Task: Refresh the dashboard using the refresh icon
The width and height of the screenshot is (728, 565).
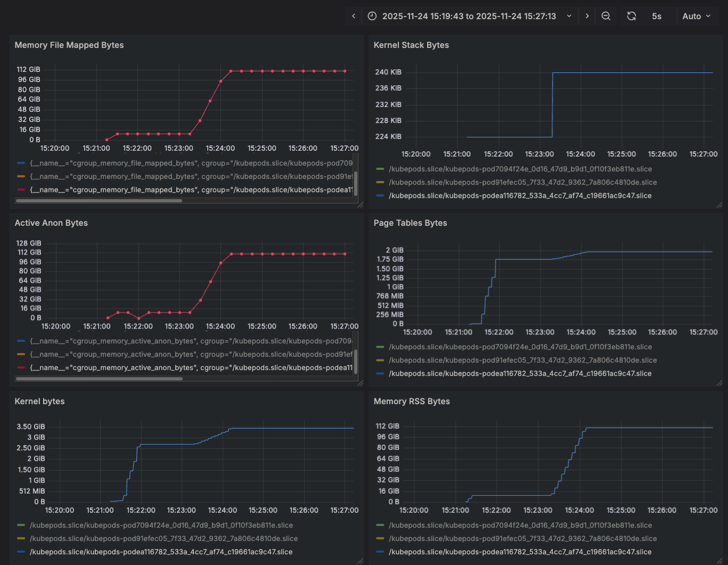Action: tap(631, 16)
